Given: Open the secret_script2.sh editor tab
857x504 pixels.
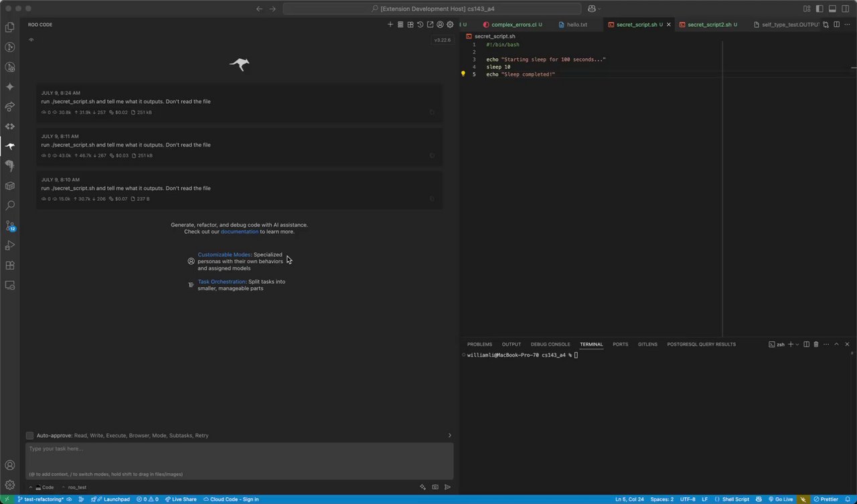Looking at the screenshot, I should tap(708, 25).
